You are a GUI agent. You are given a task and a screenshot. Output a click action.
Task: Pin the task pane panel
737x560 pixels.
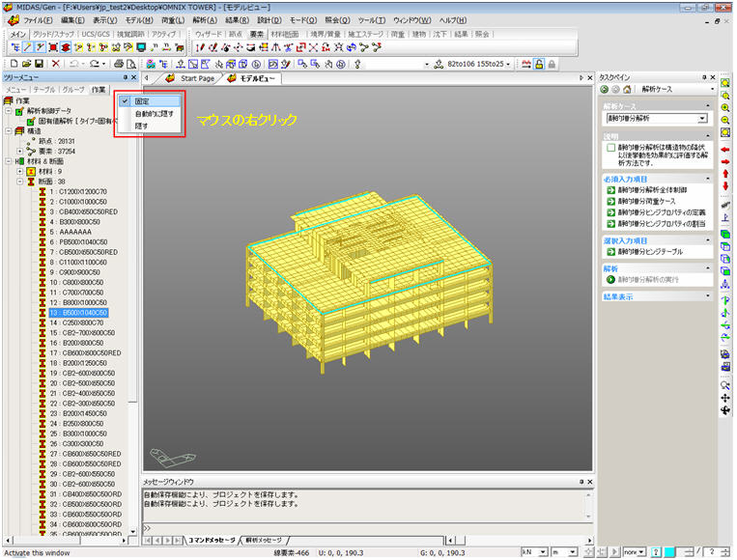(704, 77)
